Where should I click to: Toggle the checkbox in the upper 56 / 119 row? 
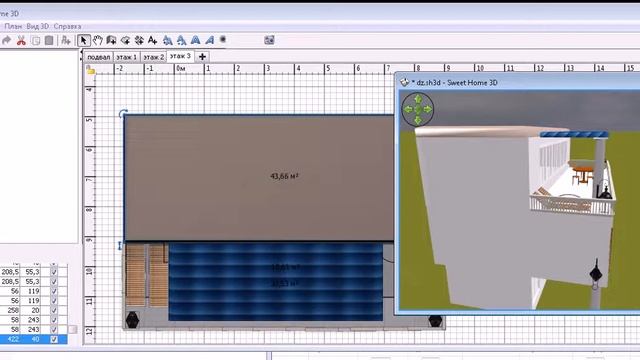pyautogui.click(x=54, y=291)
